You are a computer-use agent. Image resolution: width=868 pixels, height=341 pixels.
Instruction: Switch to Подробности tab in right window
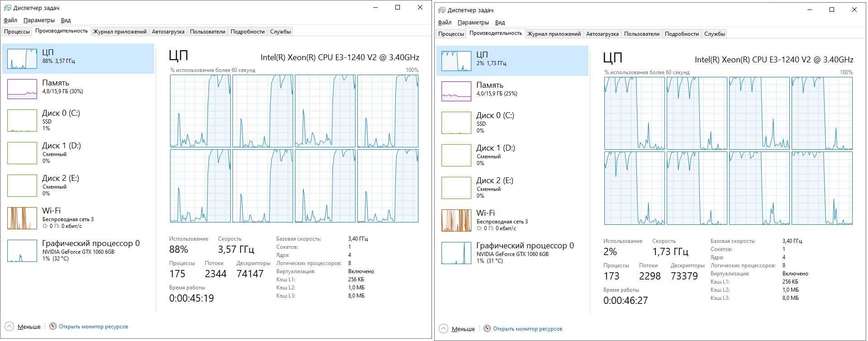coord(682,34)
